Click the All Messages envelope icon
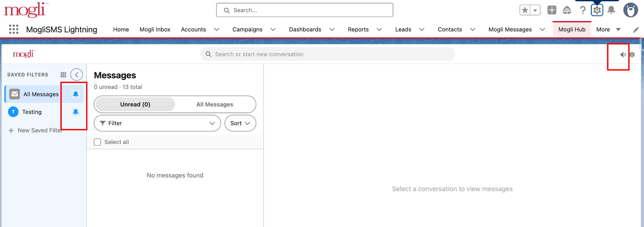This screenshot has width=644, height=227. point(14,94)
